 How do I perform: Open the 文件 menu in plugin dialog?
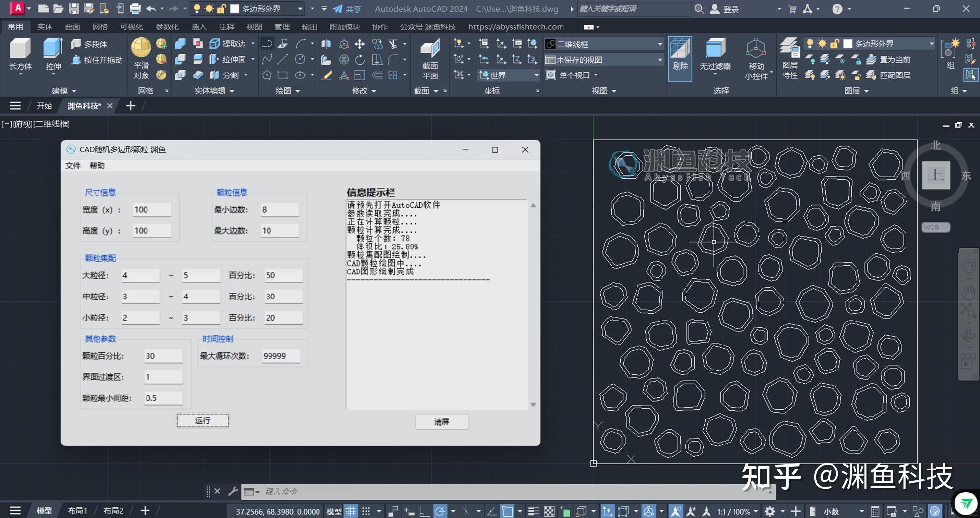pos(73,166)
